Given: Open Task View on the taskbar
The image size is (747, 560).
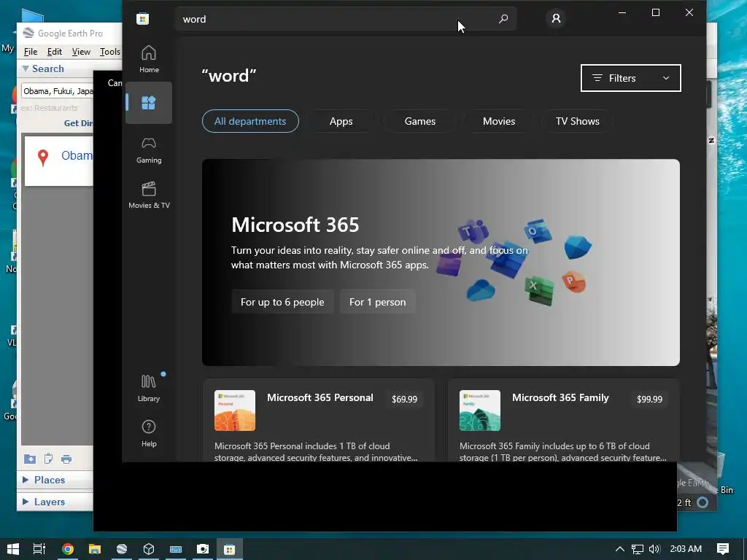Looking at the screenshot, I should point(39,549).
